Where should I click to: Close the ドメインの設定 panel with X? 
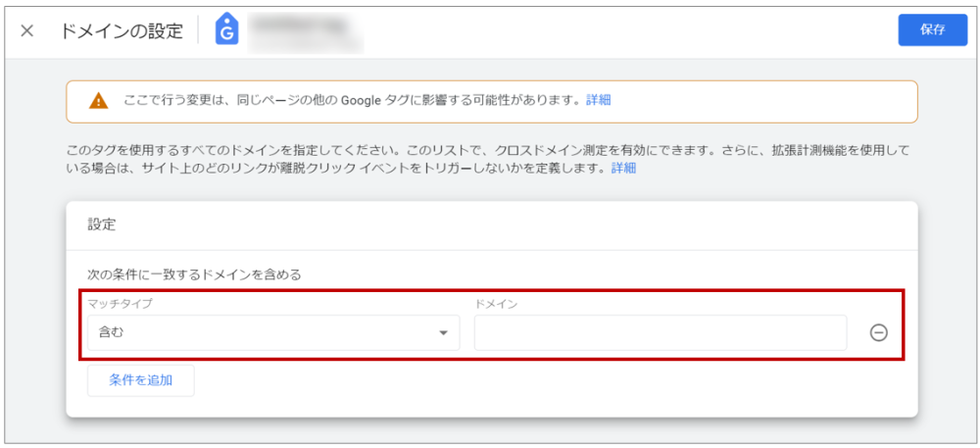click(x=26, y=30)
